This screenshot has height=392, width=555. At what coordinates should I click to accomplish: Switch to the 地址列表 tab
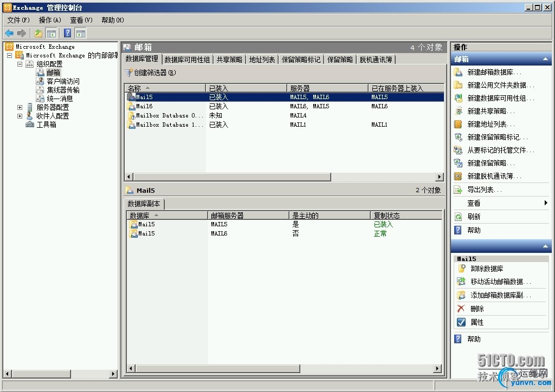[x=262, y=60]
